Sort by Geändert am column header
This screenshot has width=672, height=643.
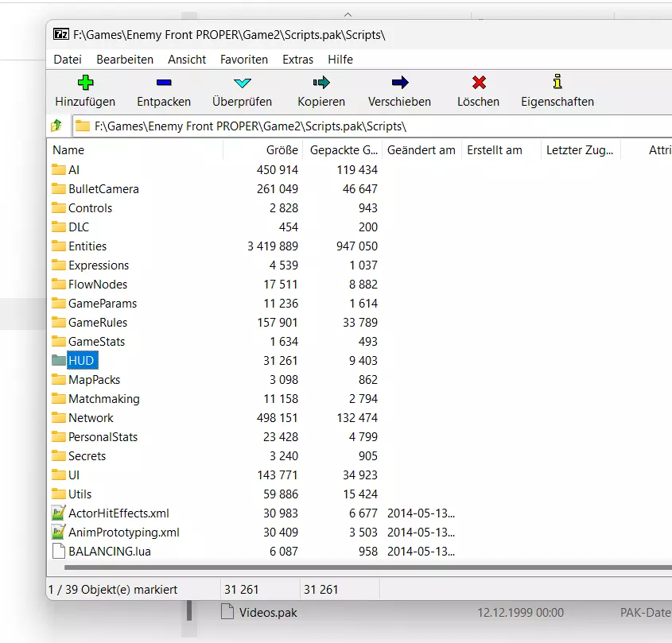[421, 150]
